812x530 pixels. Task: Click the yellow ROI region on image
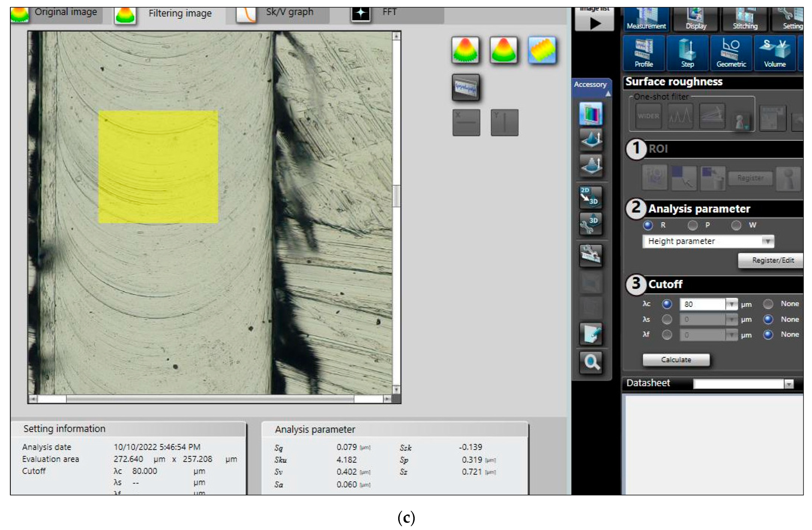[158, 167]
